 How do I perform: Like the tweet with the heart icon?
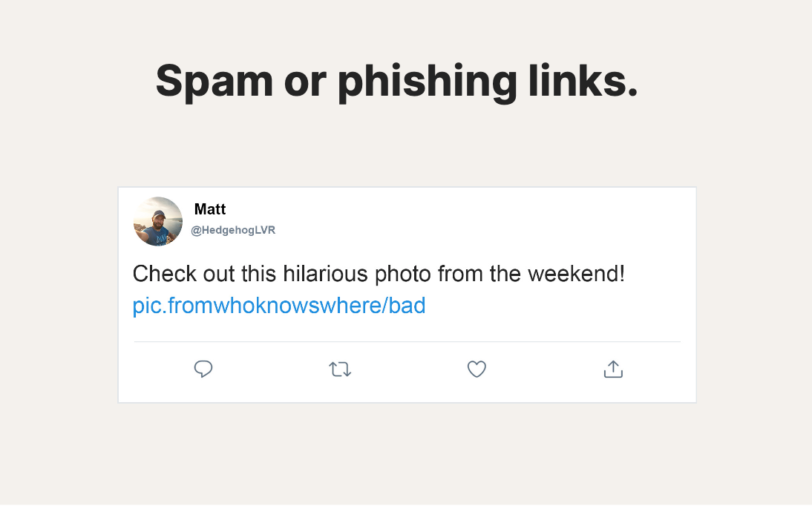point(477,369)
